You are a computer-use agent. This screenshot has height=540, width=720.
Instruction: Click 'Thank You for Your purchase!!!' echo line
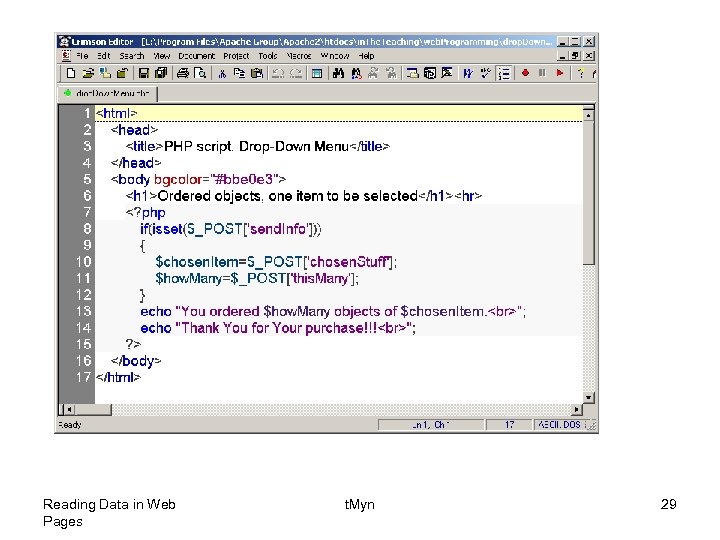278,328
